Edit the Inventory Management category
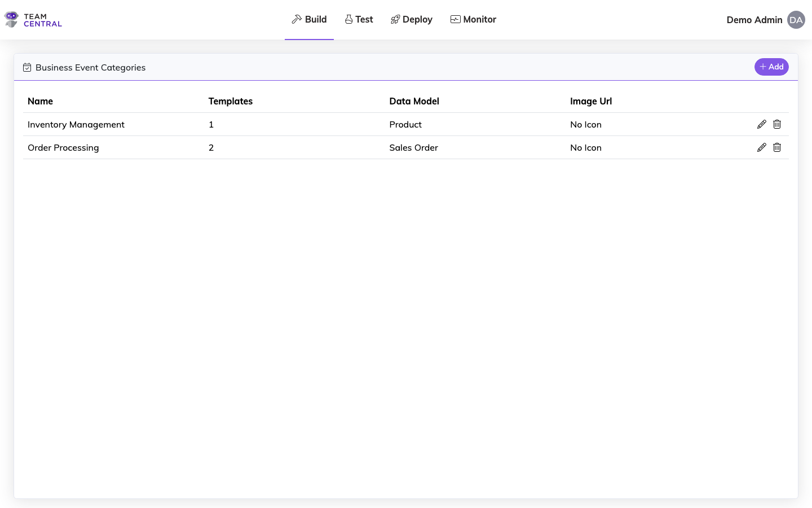The width and height of the screenshot is (812, 508). tap(761, 124)
